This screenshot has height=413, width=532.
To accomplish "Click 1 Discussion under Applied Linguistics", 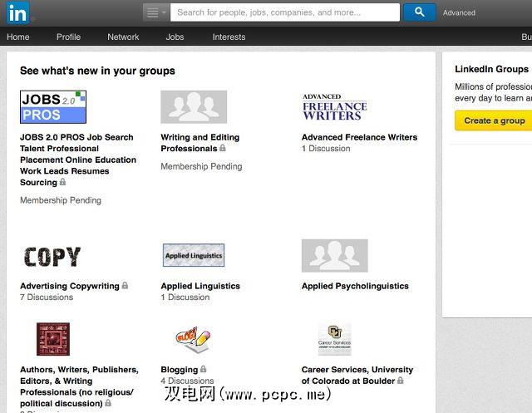I will (x=185, y=297).
